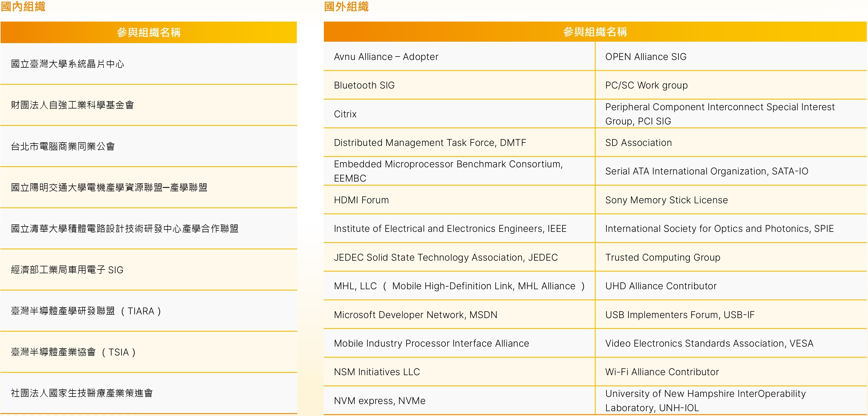Select JEDEC Solid State Technology Association cell

(459, 257)
